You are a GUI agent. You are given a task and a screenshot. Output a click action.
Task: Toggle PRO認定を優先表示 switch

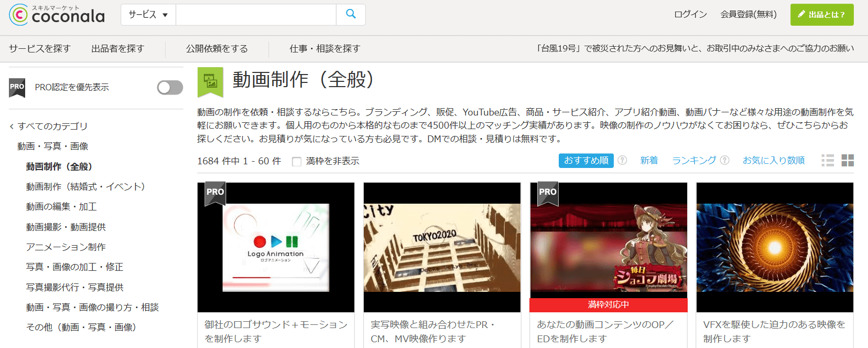(x=170, y=88)
